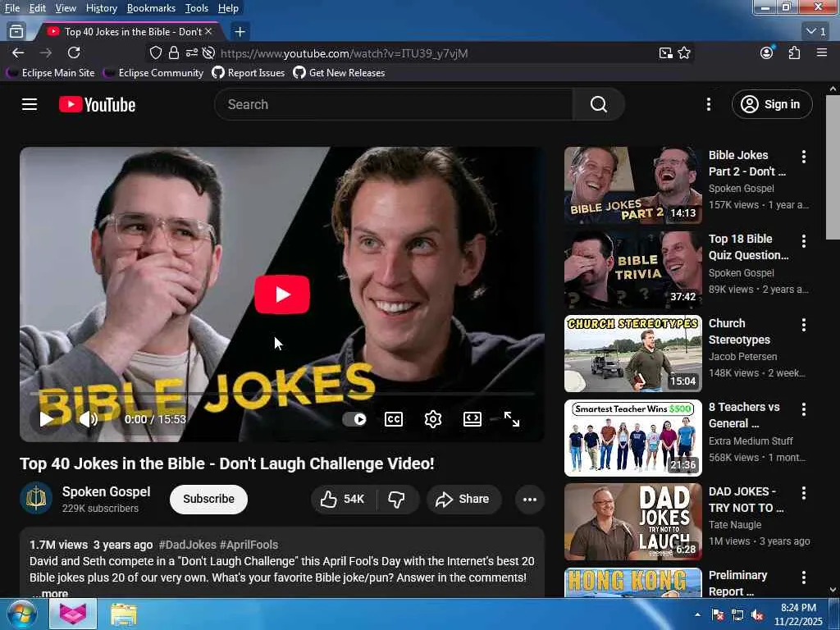Open the tab-list dropdown in the tab bar

click(x=816, y=32)
